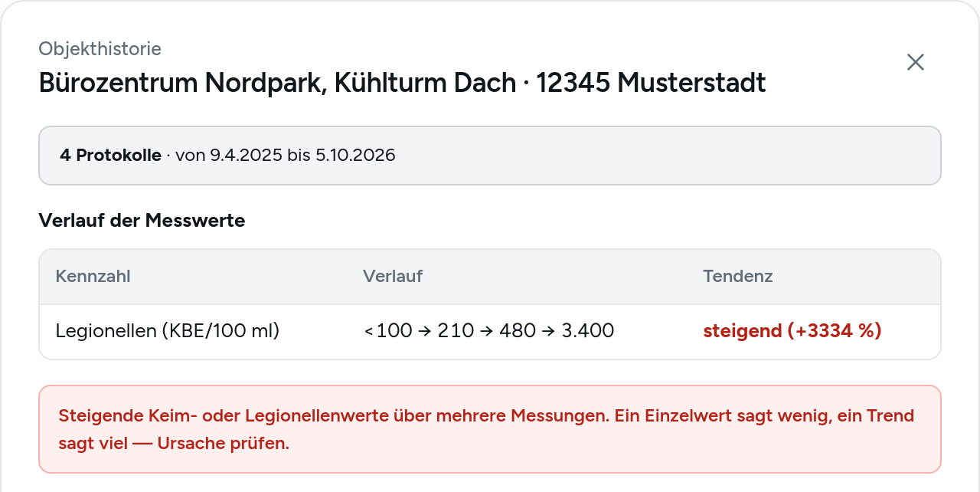Click the arrow between <100 and 210

[x=425, y=331]
